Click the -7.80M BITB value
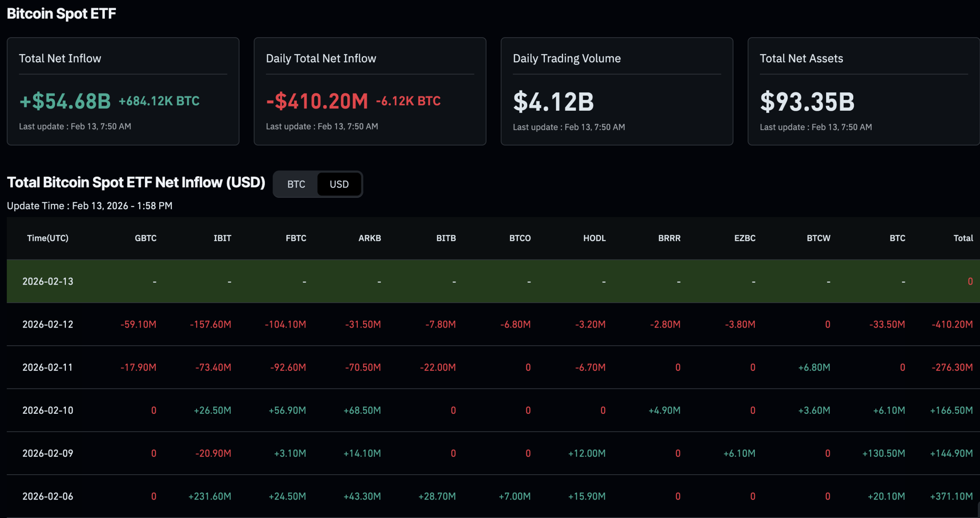This screenshot has width=980, height=518. click(x=441, y=324)
